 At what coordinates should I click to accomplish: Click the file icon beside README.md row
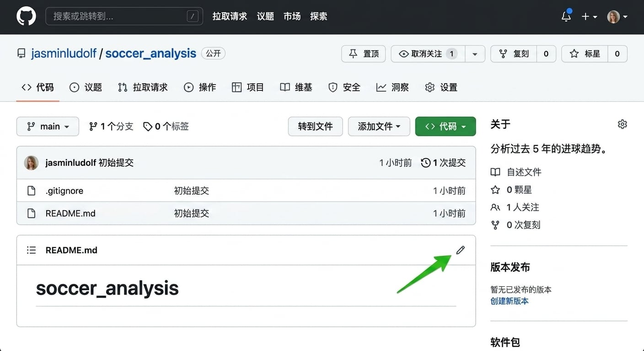click(31, 213)
